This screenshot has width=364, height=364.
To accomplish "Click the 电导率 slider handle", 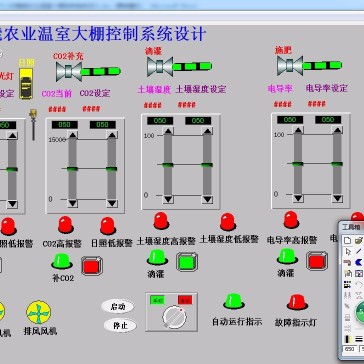I will click(298, 164).
